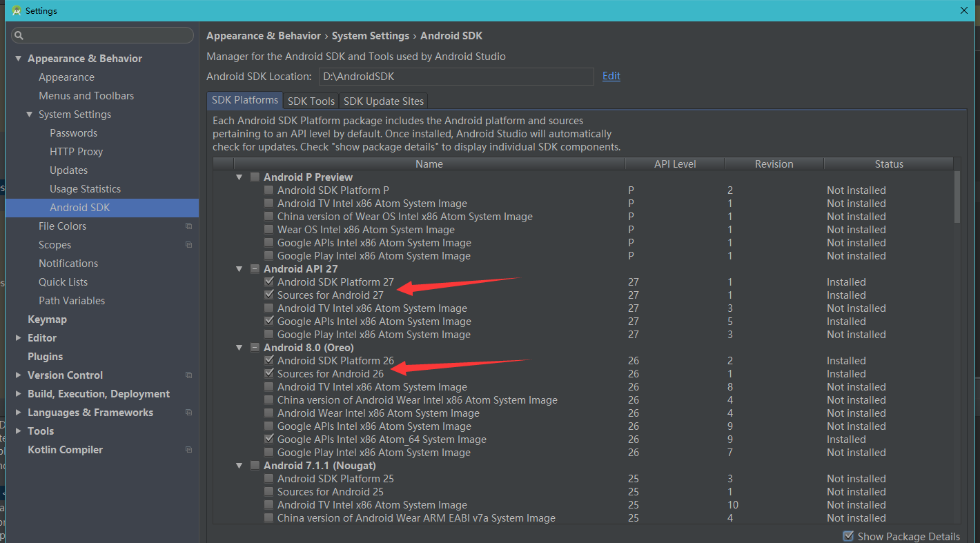Collapse the Android API 27 group
The image size is (980, 543).
pyautogui.click(x=239, y=269)
